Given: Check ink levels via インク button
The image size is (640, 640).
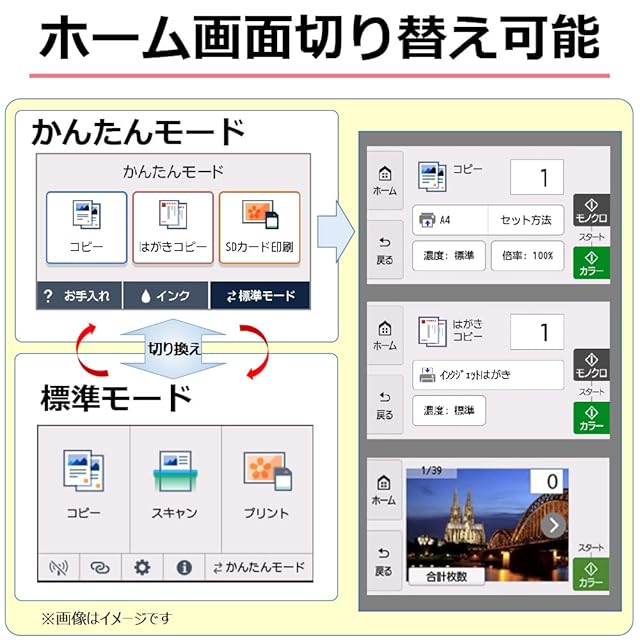Looking at the screenshot, I should point(166,296).
